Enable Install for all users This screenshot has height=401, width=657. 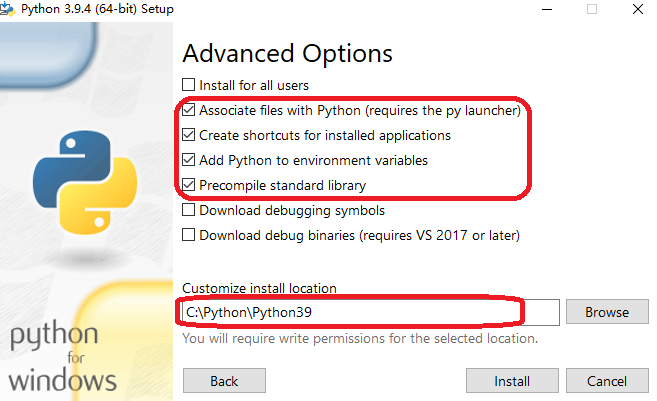189,85
